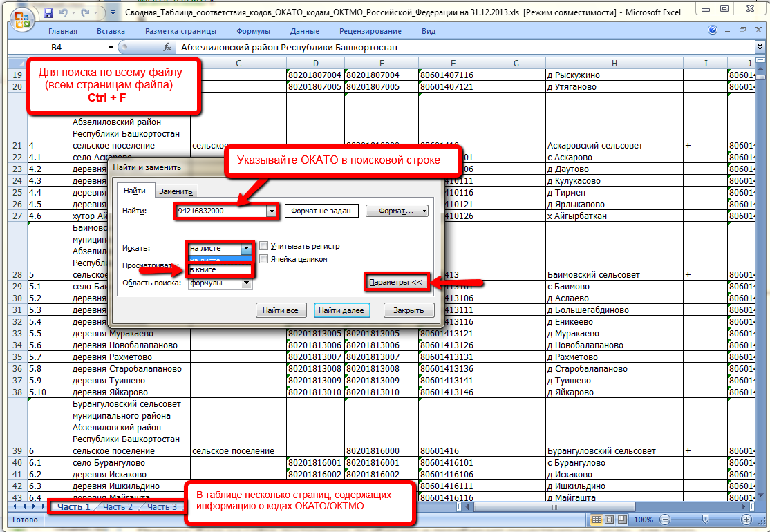This screenshot has width=770, height=532.
Task: Click the fx Insert Function icon
Action: click(x=167, y=47)
